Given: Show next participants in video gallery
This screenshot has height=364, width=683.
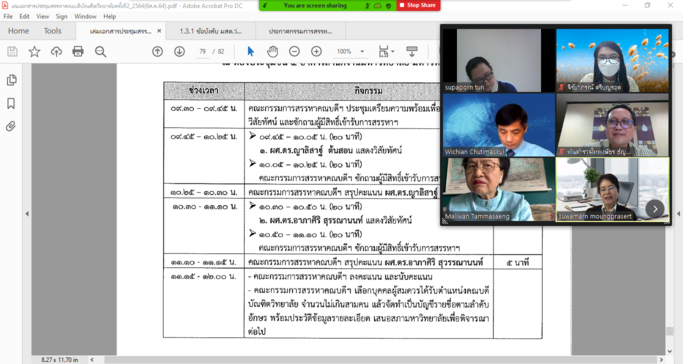Looking at the screenshot, I should click(x=655, y=209).
